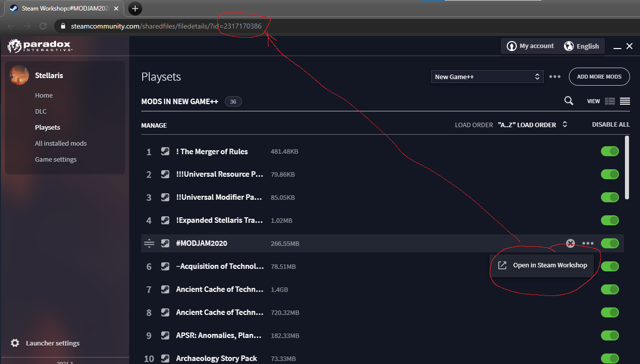
Task: Toggle off the #MODJAM2020 mod switch
Action: (609, 243)
